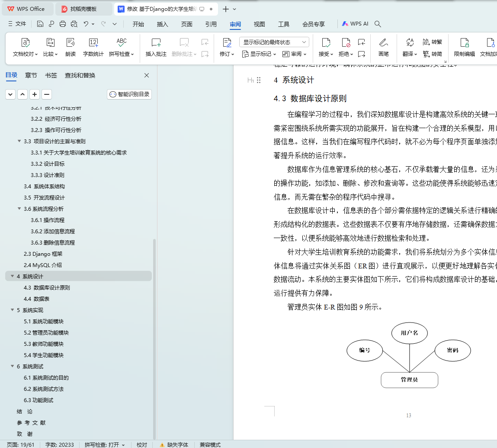
Task: Open the 页面 ribbon tab
Action: (x=187, y=24)
